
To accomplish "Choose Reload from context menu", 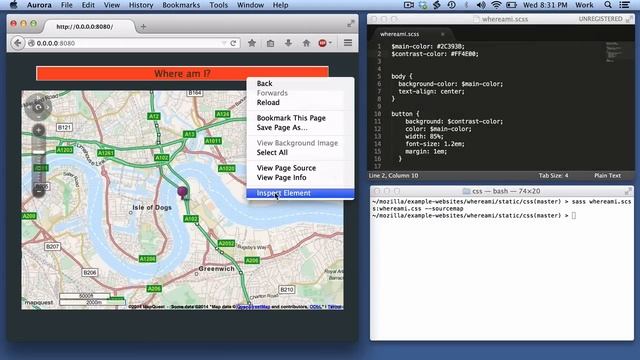I will click(300, 102).
